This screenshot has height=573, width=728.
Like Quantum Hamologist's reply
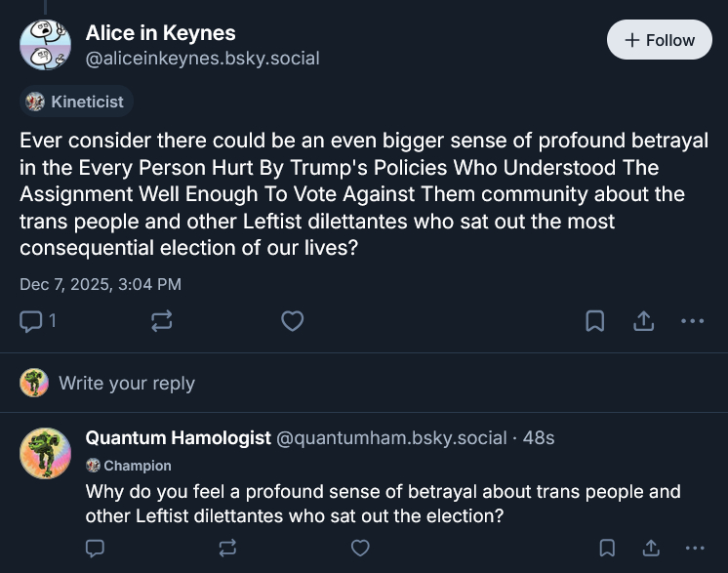click(x=360, y=548)
